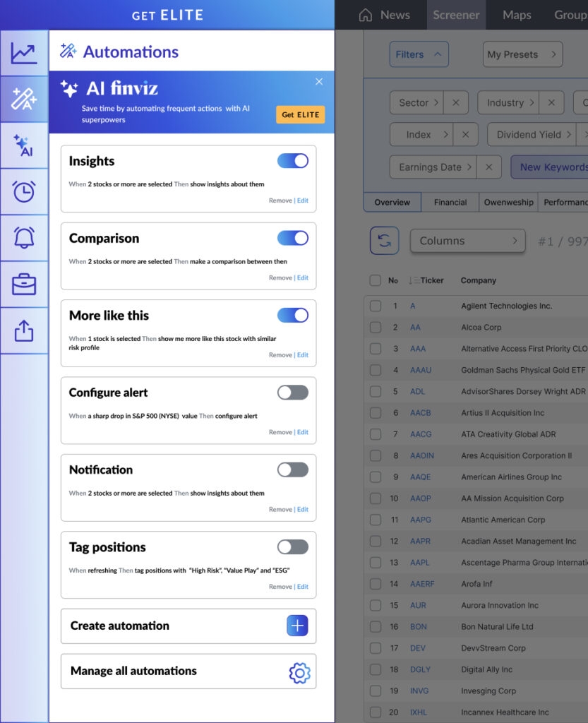Open the Create automation row

coord(188,626)
